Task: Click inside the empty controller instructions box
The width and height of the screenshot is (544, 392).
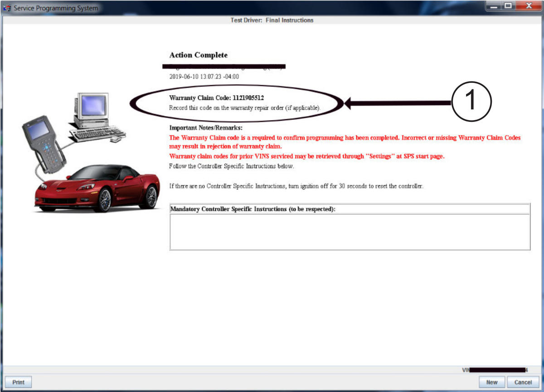Action: [350, 232]
